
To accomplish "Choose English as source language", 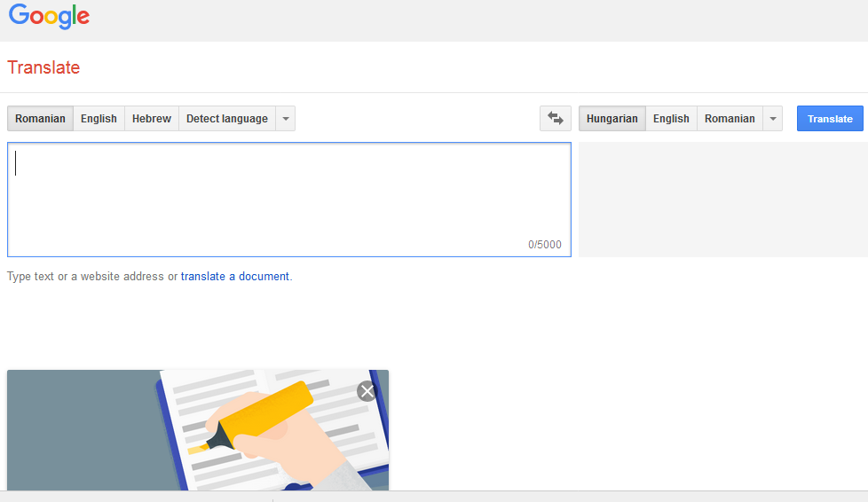I will click(99, 119).
